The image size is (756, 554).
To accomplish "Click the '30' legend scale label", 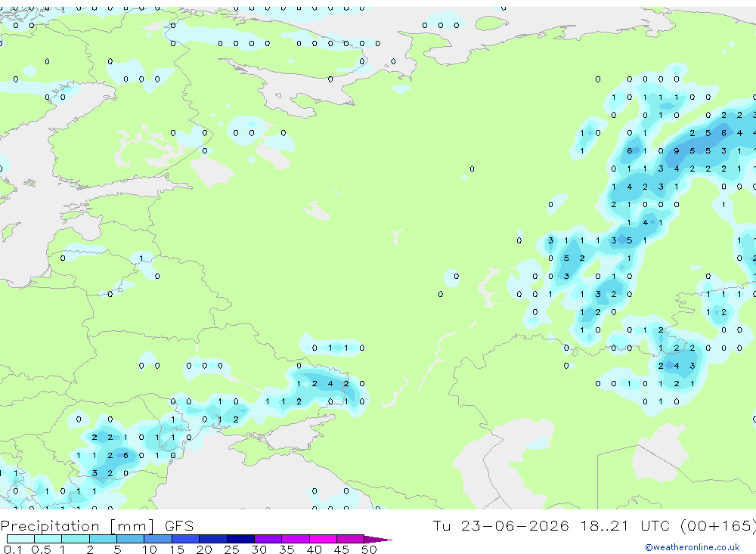I will tap(259, 549).
